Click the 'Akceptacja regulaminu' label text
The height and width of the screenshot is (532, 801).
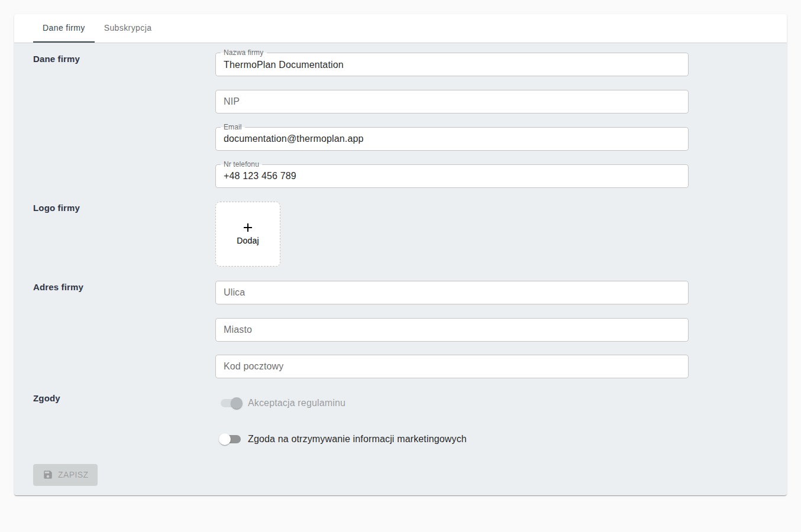coord(296,403)
